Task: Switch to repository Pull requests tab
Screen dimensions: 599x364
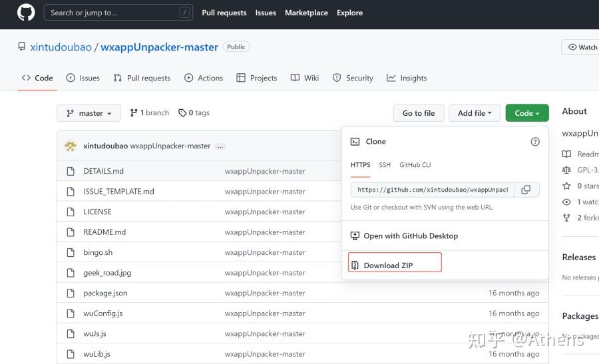Action: (142, 78)
